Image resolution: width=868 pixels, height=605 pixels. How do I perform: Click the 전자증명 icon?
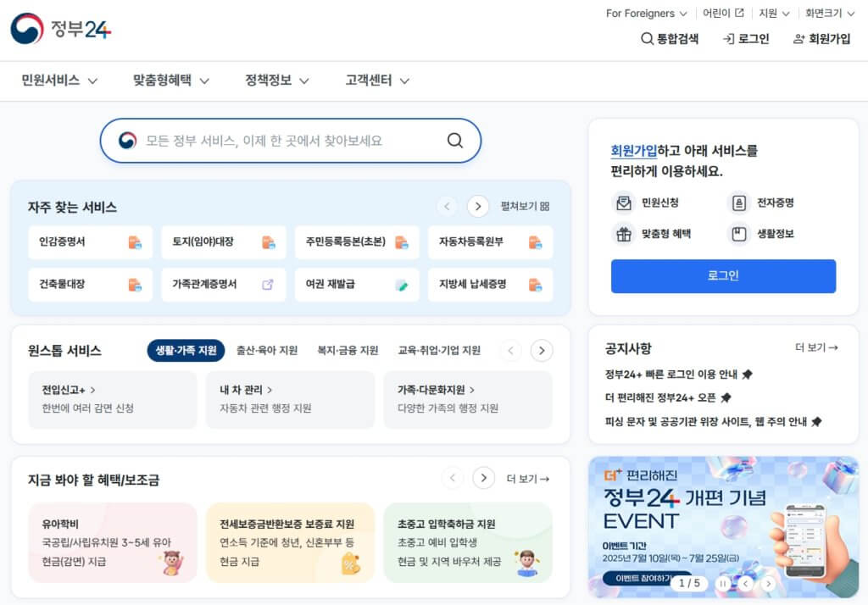[x=739, y=203]
